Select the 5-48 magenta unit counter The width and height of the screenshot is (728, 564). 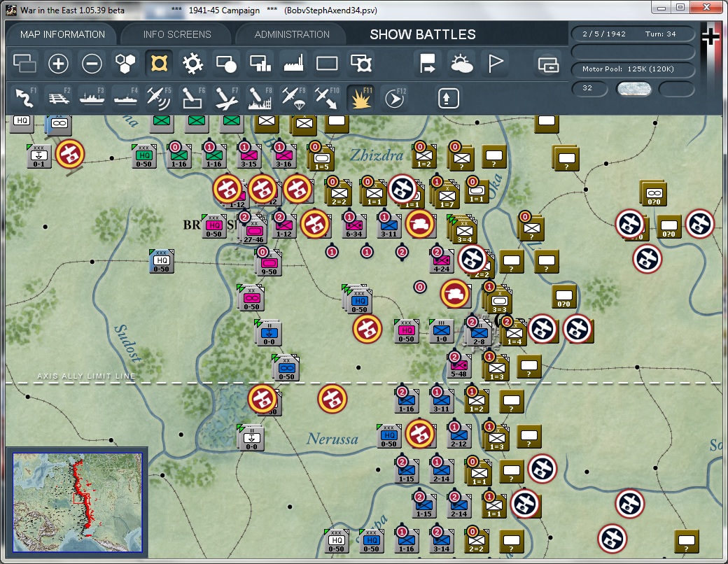(x=458, y=367)
